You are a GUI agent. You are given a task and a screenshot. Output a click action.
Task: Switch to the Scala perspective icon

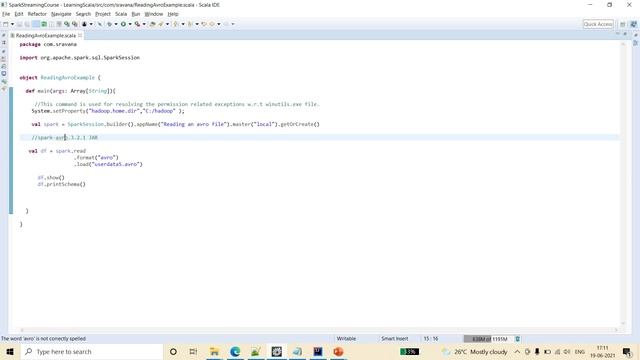tap(633, 24)
